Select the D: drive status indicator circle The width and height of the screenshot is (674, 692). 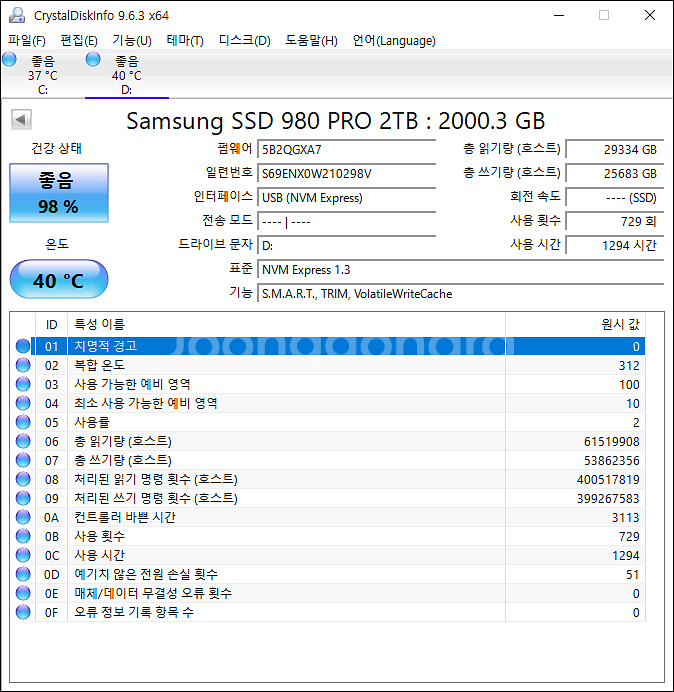(x=93, y=59)
